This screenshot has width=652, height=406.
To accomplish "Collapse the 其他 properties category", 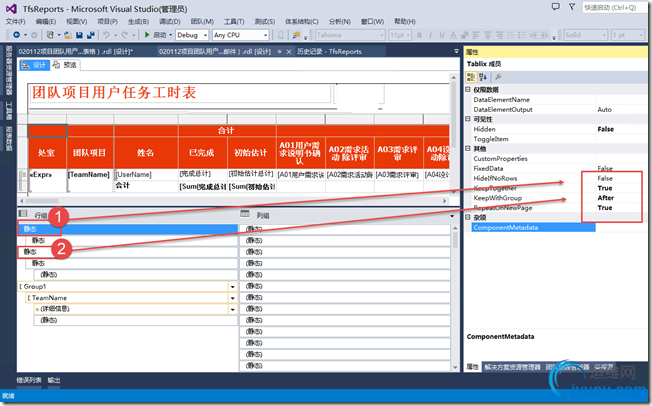I will tap(468, 149).
